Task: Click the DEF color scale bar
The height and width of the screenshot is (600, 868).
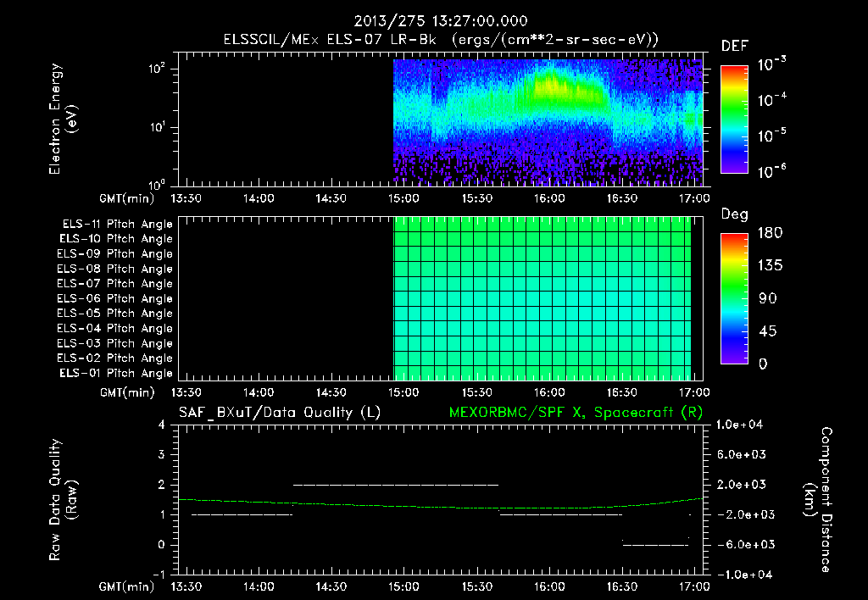Action: point(735,119)
